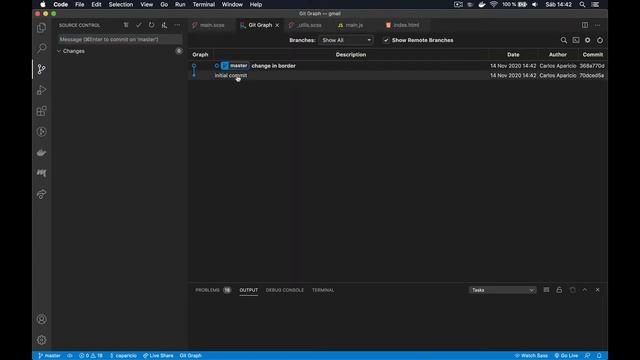Close the bottom panel
The image size is (640, 360).
coord(598,290)
